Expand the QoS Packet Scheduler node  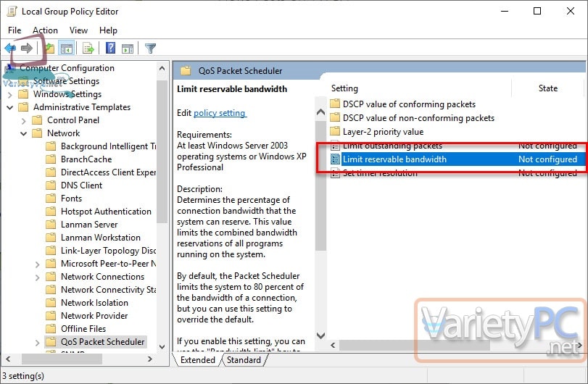tap(37, 343)
